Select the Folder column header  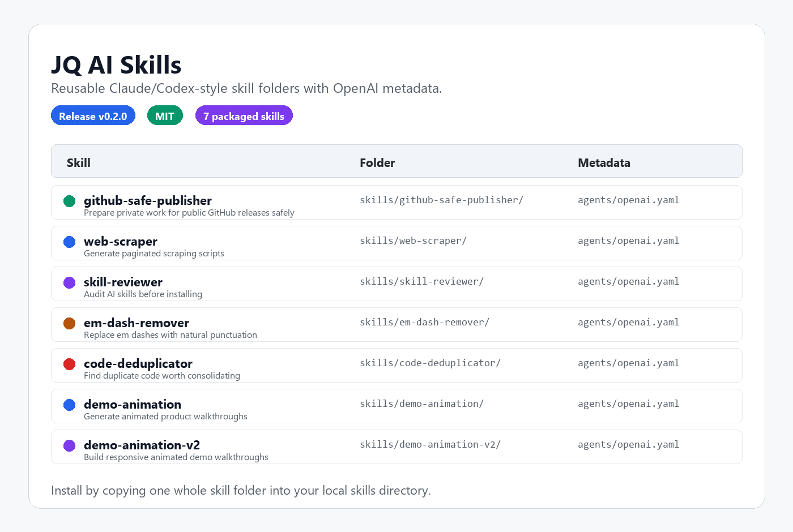tap(377, 162)
